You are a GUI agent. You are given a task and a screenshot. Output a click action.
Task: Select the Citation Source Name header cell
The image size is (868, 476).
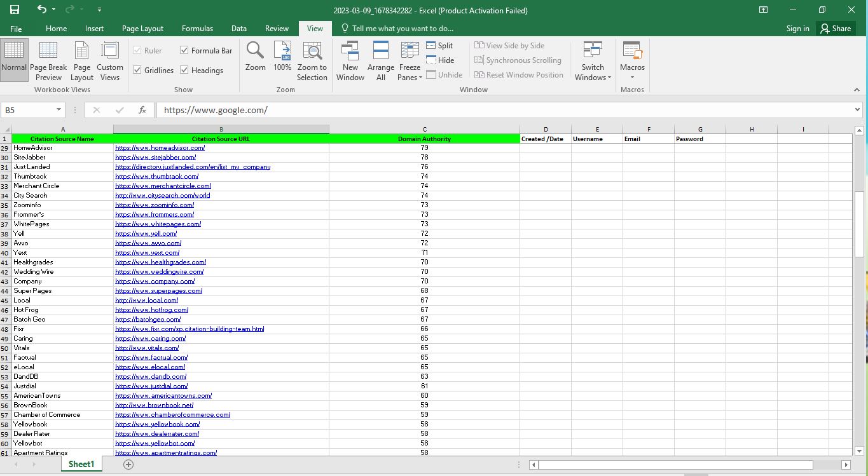62,139
